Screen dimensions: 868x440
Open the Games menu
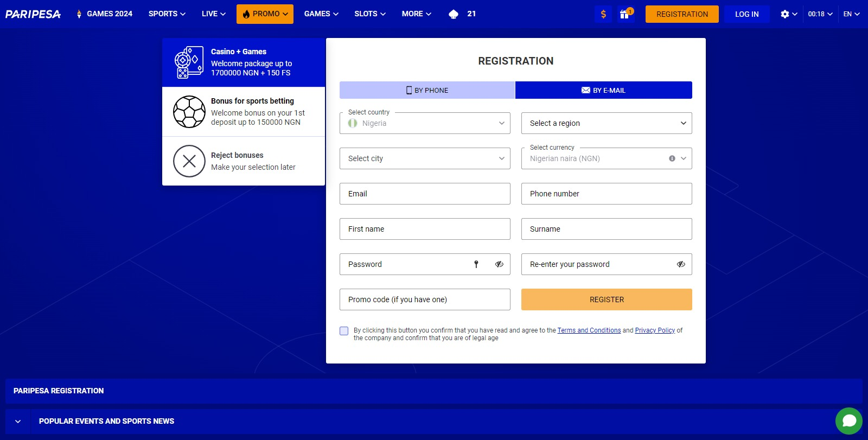[321, 14]
